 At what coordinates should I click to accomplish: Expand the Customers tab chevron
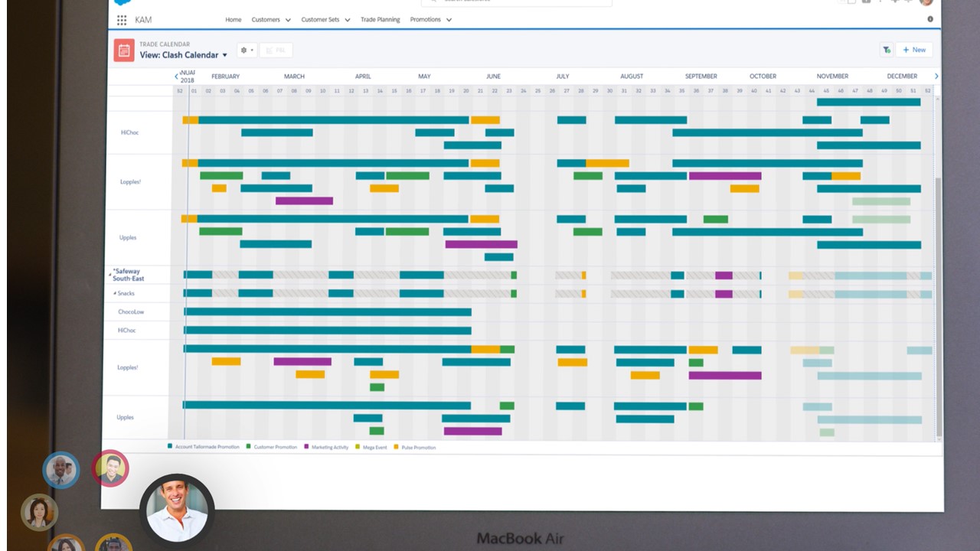[288, 20]
